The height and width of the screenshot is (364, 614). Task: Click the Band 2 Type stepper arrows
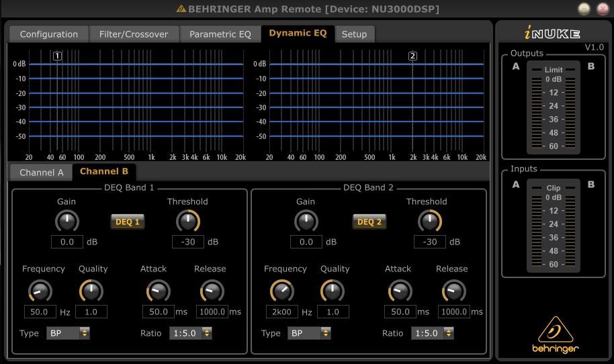tap(325, 333)
